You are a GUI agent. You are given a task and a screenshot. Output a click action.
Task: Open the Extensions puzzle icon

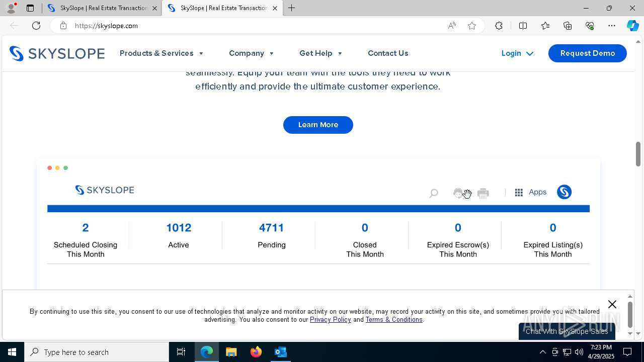pyautogui.click(x=499, y=26)
